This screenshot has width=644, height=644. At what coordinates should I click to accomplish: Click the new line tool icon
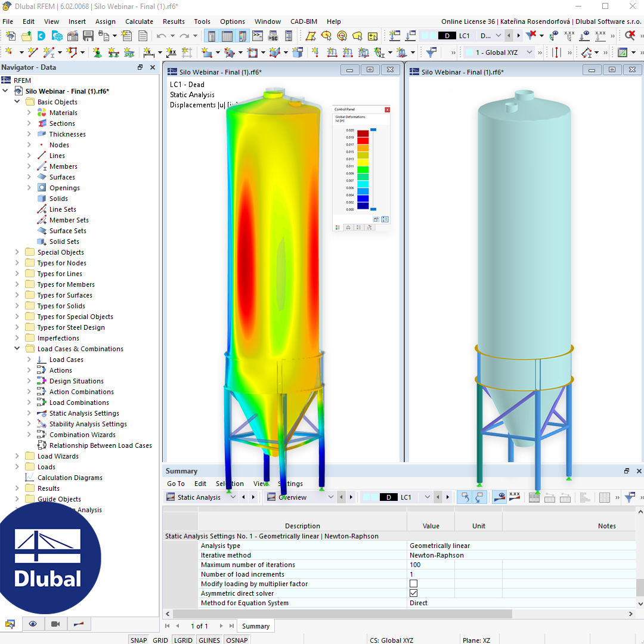[x=32, y=52]
